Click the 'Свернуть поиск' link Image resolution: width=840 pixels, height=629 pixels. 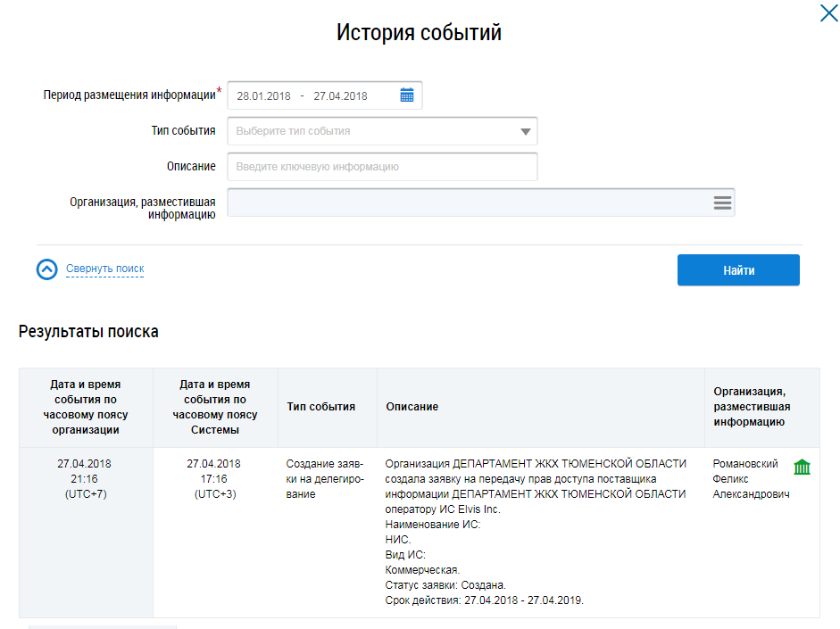104,269
